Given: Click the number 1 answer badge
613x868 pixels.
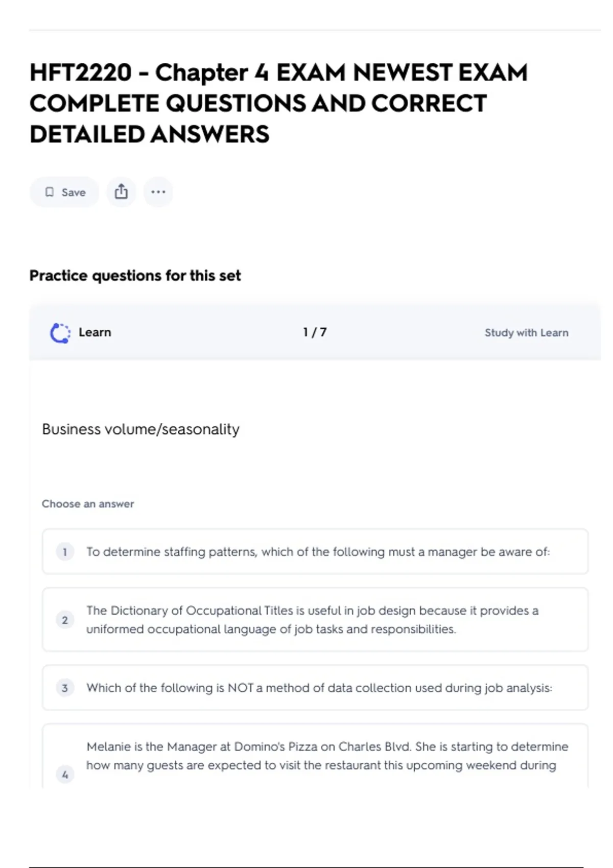Looking at the screenshot, I should pos(65,552).
